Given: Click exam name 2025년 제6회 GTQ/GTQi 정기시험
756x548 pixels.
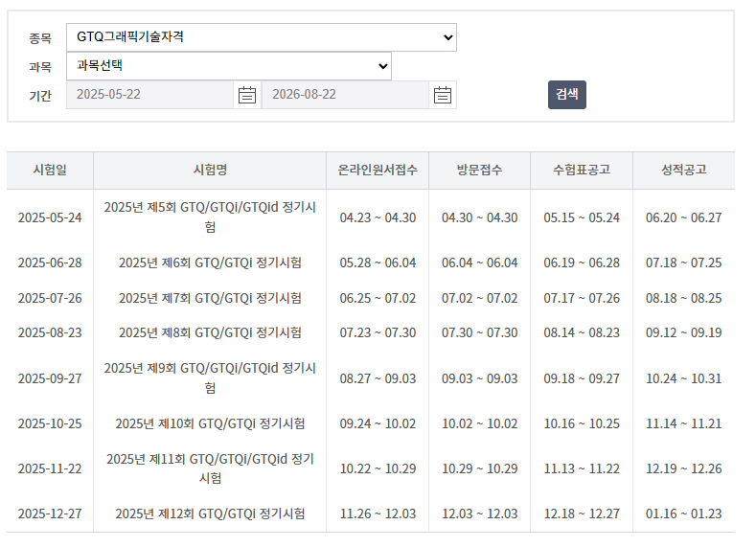Looking at the screenshot, I should click(210, 263).
